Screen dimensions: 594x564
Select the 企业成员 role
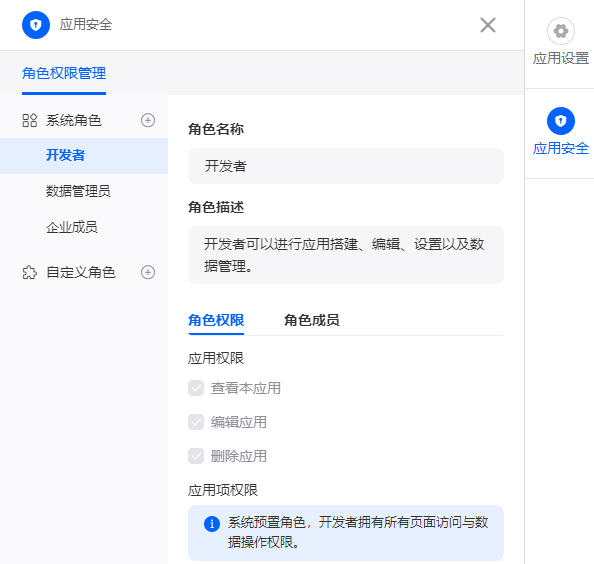pyautogui.click(x=84, y=227)
